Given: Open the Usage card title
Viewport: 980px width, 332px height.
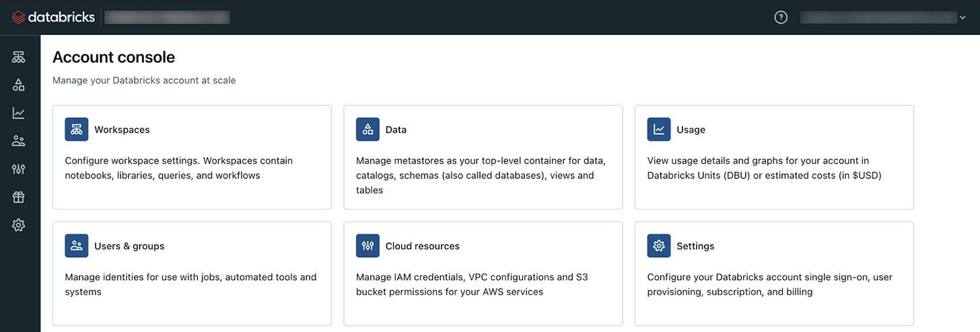Looking at the screenshot, I should tap(691, 129).
